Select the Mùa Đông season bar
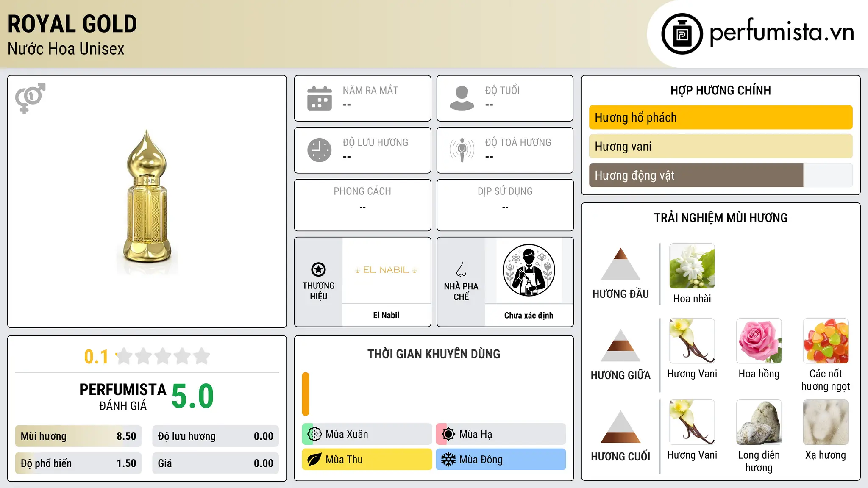Viewport: 868px width, 488px height. click(501, 460)
